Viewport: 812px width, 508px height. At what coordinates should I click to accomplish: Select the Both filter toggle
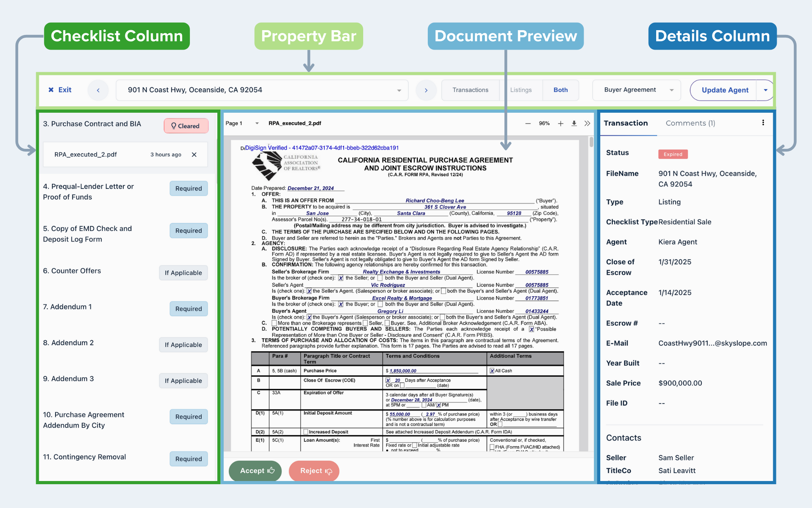point(560,90)
